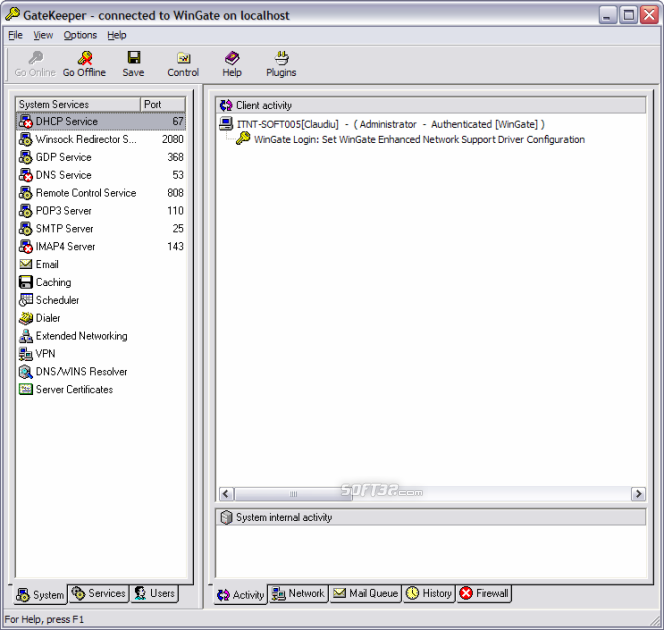
Task: Switch to the Mail Queue tab
Action: (365, 593)
